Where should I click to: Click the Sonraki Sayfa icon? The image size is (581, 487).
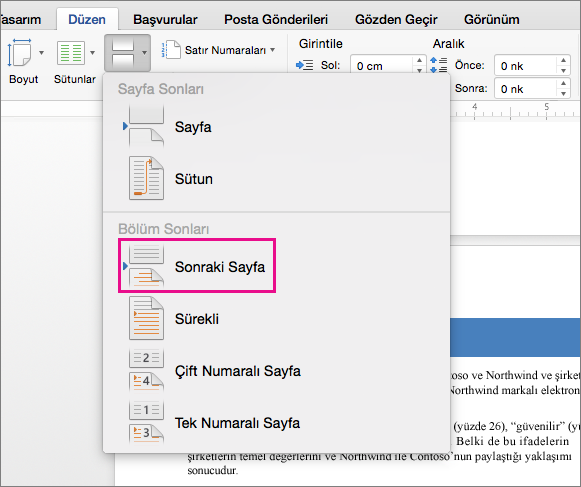(145, 266)
